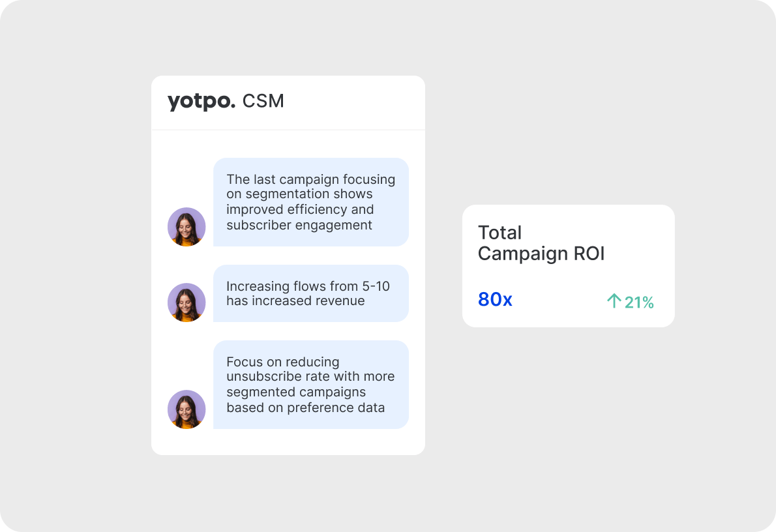Open the message about reducing unsubscribe rate
This screenshot has width=776, height=532.
(x=311, y=385)
